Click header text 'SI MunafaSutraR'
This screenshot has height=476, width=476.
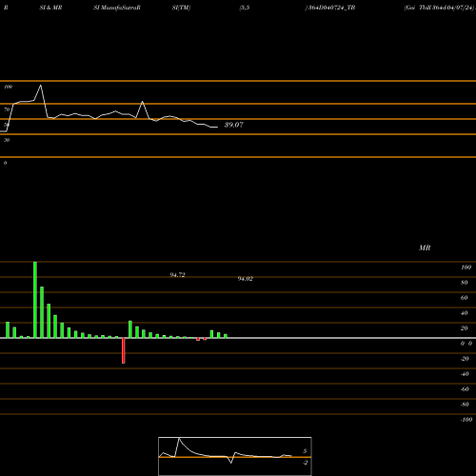(117, 8)
